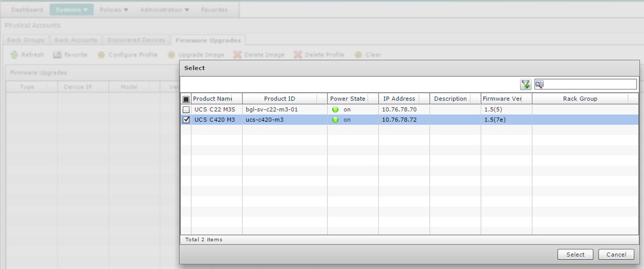644x269 pixels.
Task: Click the Delete Profile red X icon
Action: click(297, 55)
